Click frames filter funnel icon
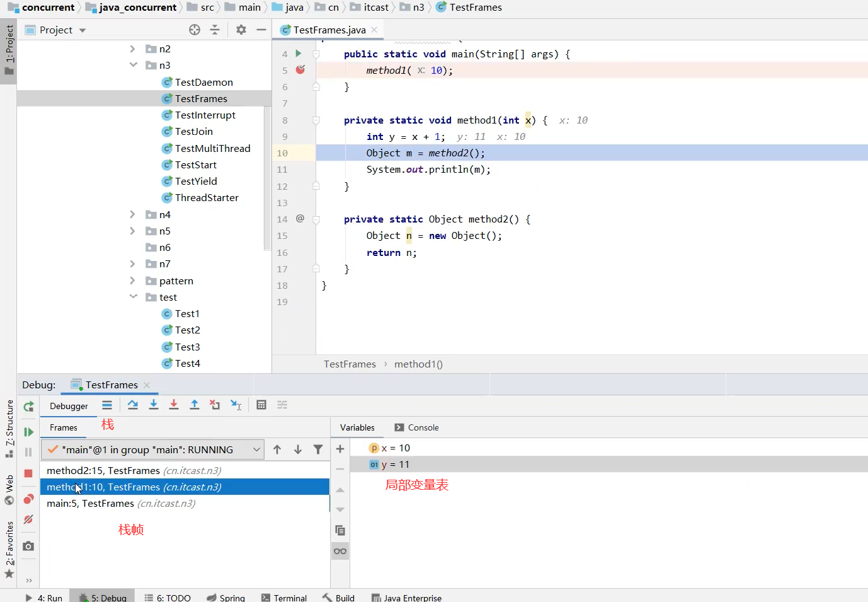 pos(318,449)
